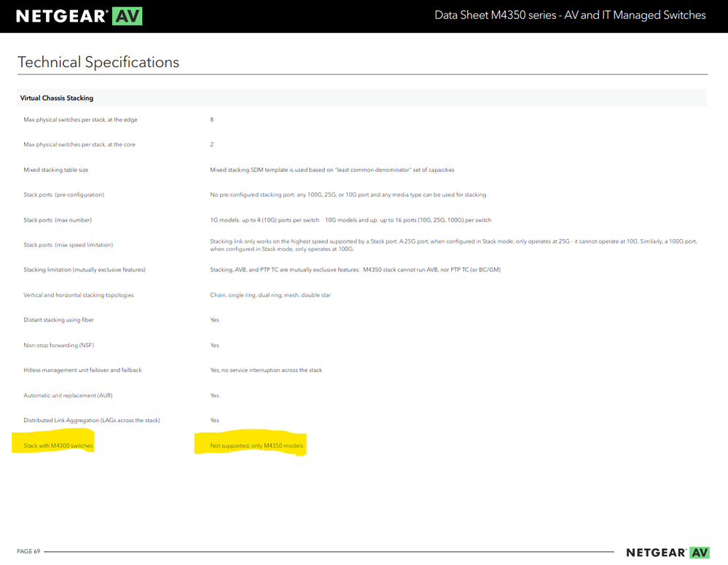The height and width of the screenshot is (565, 728).
Task: Click 'Yes' for Non-stop forwarding
Action: pos(214,346)
